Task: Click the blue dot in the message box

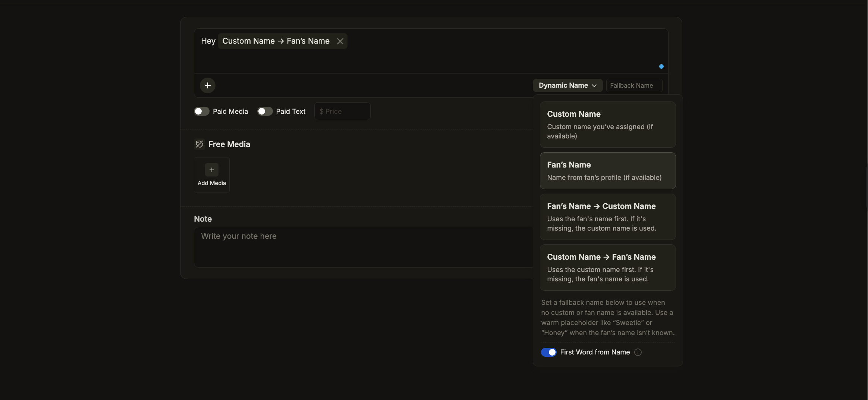Action: (x=661, y=66)
